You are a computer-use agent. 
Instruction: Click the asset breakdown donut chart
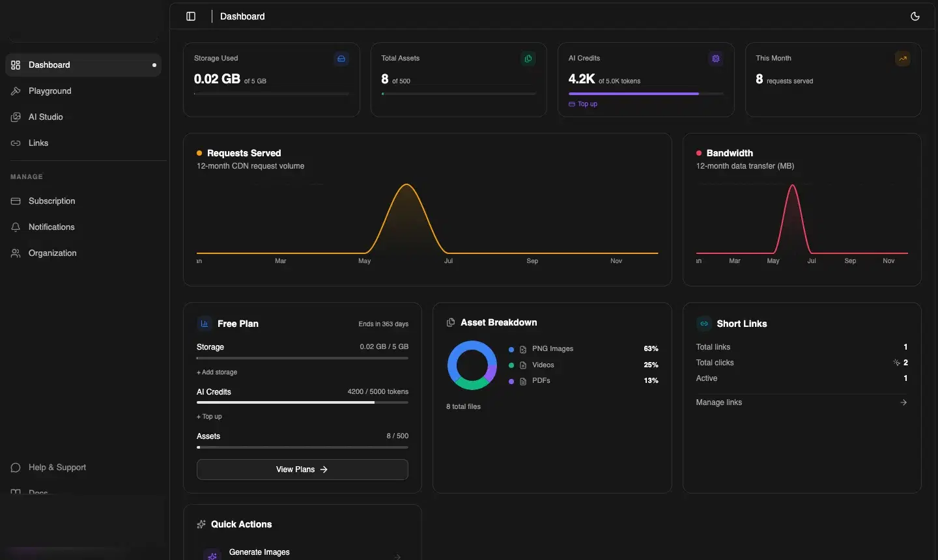click(472, 365)
